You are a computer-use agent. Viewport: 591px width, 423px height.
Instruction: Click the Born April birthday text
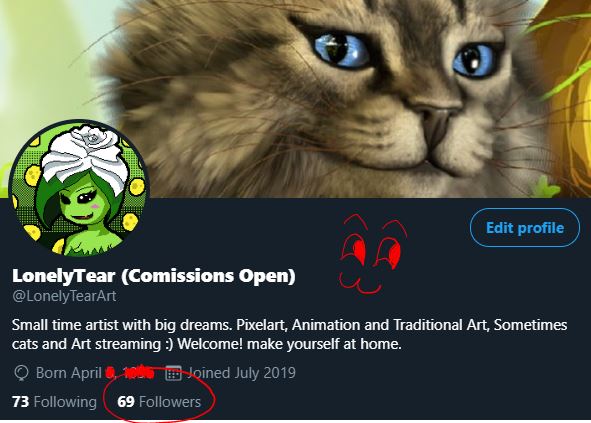[x=69, y=373]
